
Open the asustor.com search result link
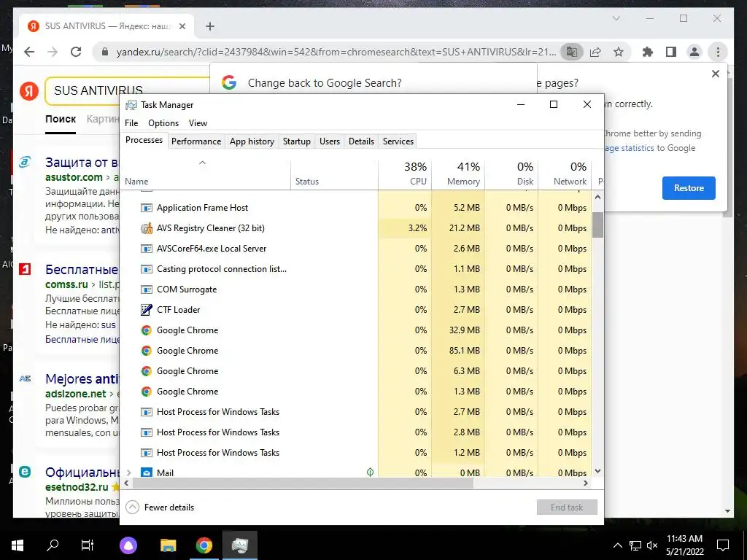74,177
